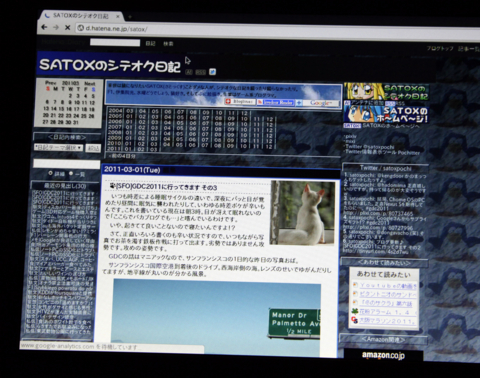Open the YouTubeの動画 recommended link
This screenshot has width=480, height=378.
388,285
